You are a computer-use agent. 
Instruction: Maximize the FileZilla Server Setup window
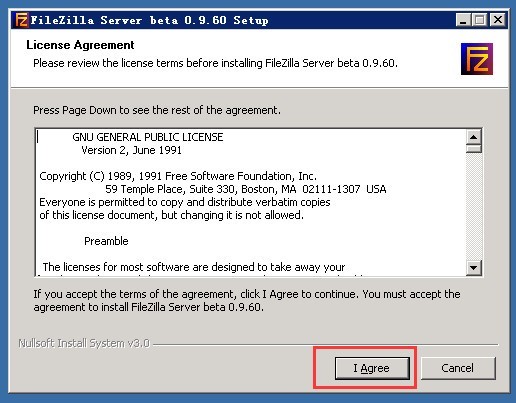point(480,20)
